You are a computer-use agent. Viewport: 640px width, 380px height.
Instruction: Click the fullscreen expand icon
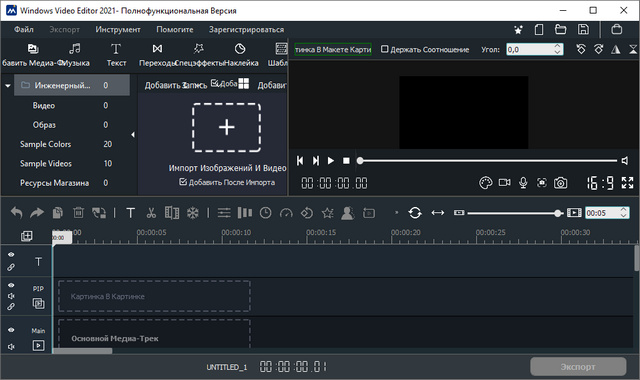point(627,182)
